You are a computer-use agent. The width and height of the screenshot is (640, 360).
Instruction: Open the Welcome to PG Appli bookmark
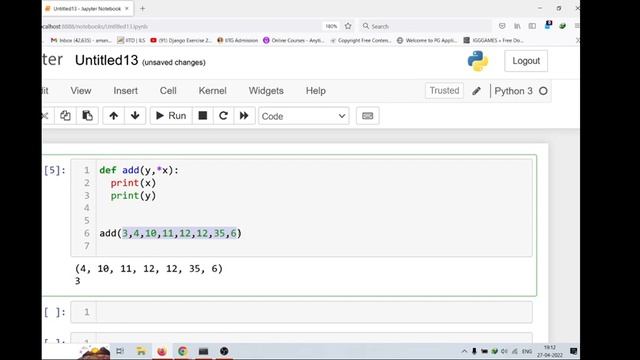point(427,40)
